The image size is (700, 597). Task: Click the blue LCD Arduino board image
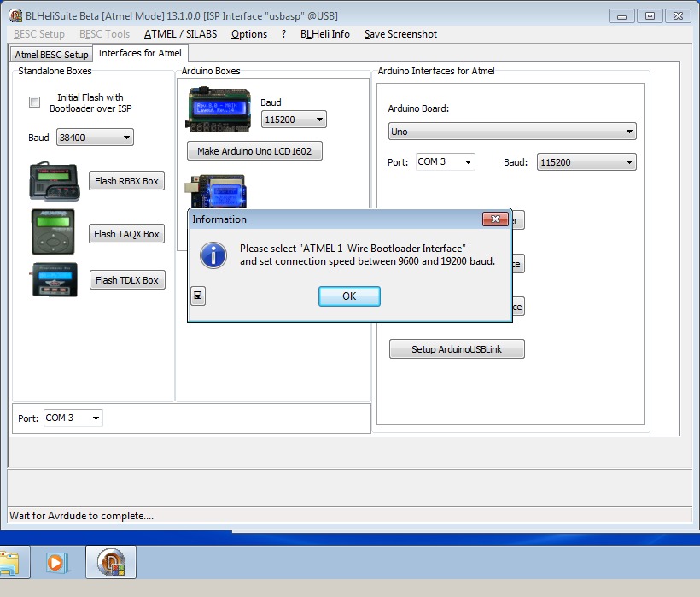click(215, 191)
